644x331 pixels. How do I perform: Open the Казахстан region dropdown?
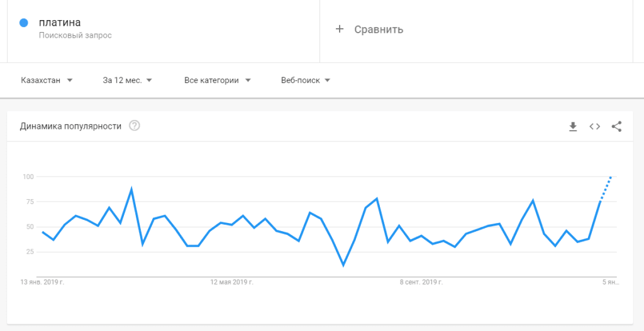point(47,80)
